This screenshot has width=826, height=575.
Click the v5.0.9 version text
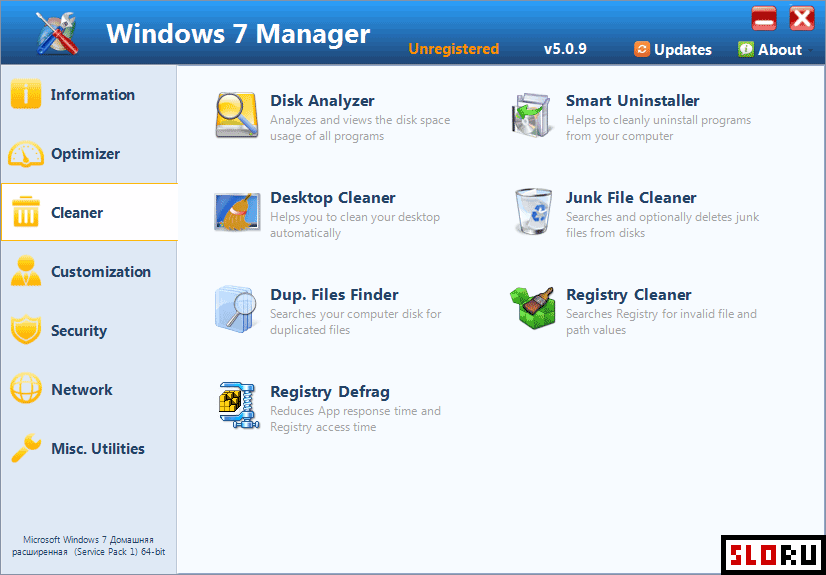[x=565, y=49]
